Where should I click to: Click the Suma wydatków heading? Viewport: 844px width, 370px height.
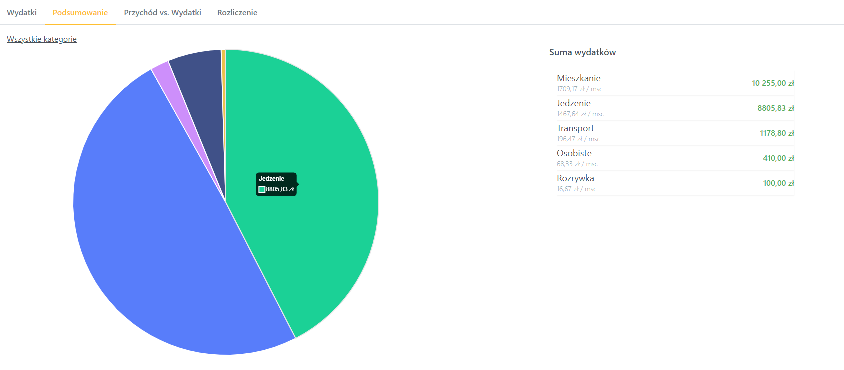582,52
